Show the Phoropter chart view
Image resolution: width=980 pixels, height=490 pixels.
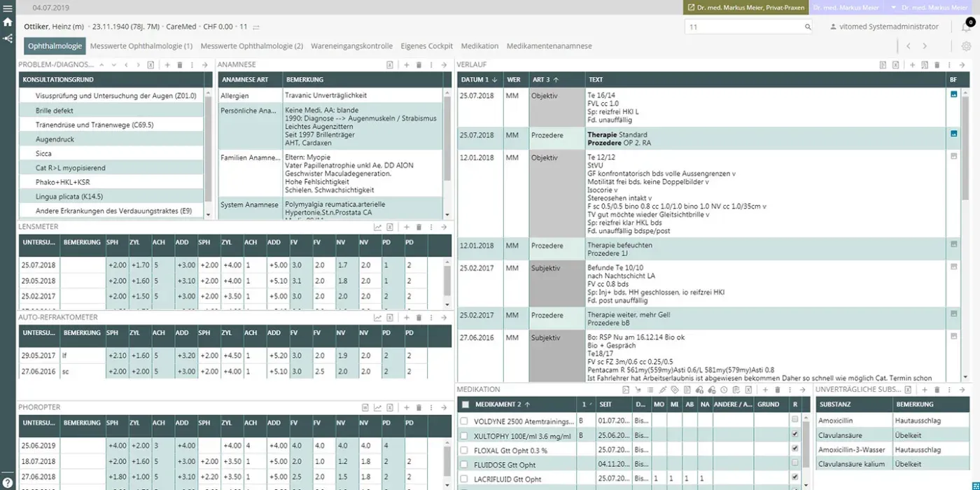(x=378, y=407)
